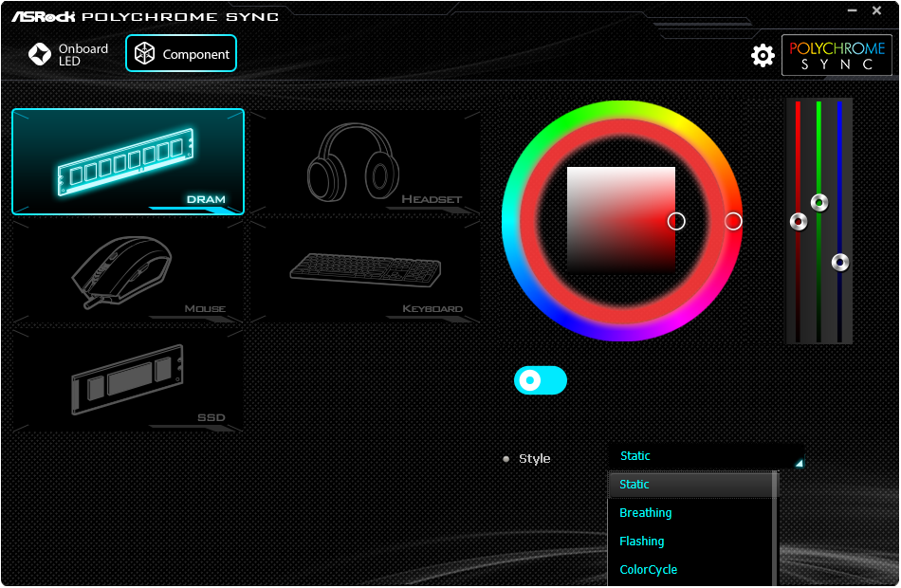Choose Static from the style list

pos(691,485)
